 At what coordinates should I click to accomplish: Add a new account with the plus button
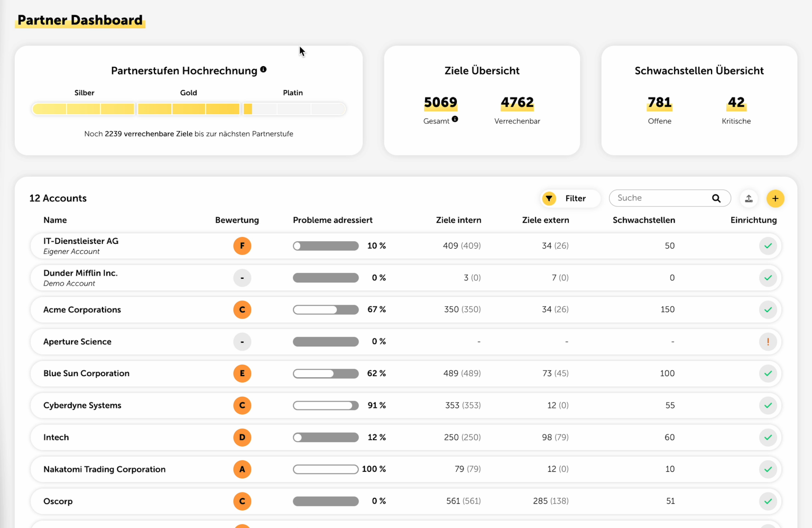775,198
